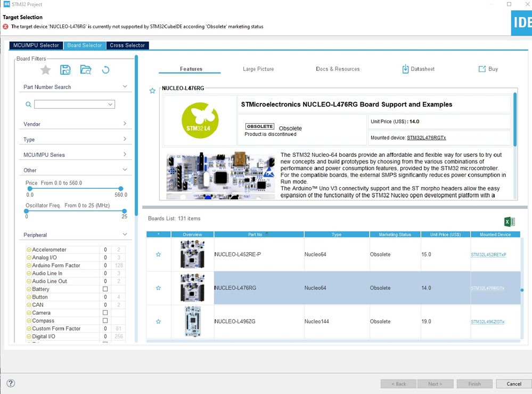Click the Price maximum slider handle at 560.0
Viewport: 532px width, 394px height.
(121, 189)
